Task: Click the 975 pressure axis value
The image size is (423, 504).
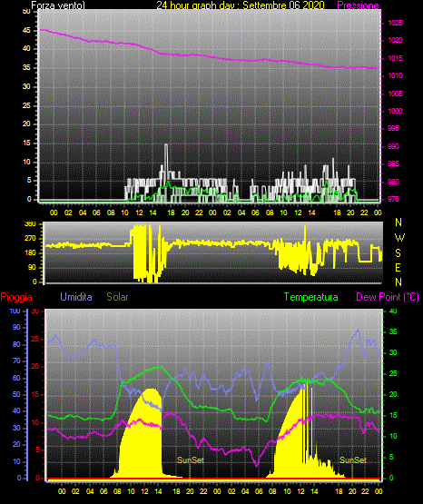Action: pos(393,199)
